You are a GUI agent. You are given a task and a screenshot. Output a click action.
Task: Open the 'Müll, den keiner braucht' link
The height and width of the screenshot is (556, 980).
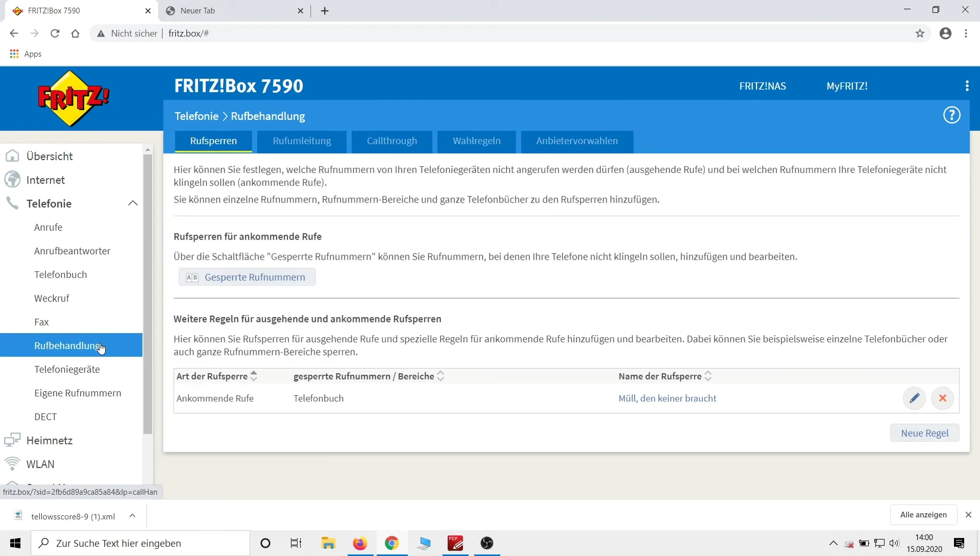(x=667, y=398)
